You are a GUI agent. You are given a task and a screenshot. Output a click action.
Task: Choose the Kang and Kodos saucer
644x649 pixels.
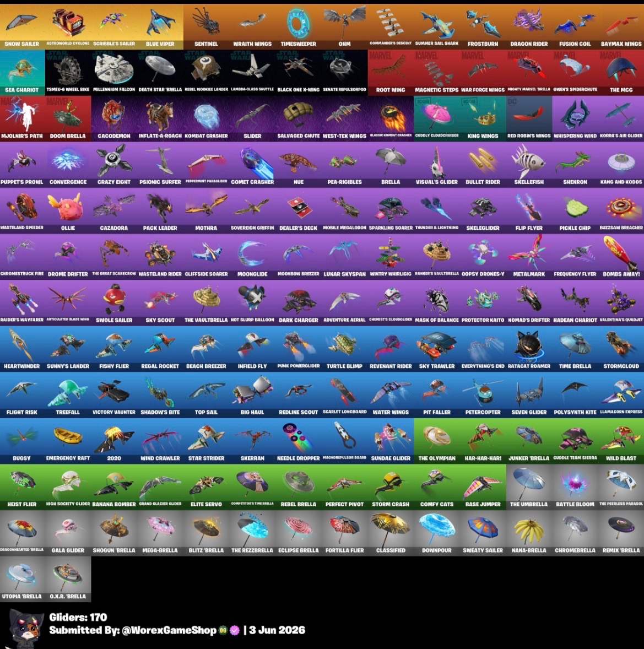(621, 164)
